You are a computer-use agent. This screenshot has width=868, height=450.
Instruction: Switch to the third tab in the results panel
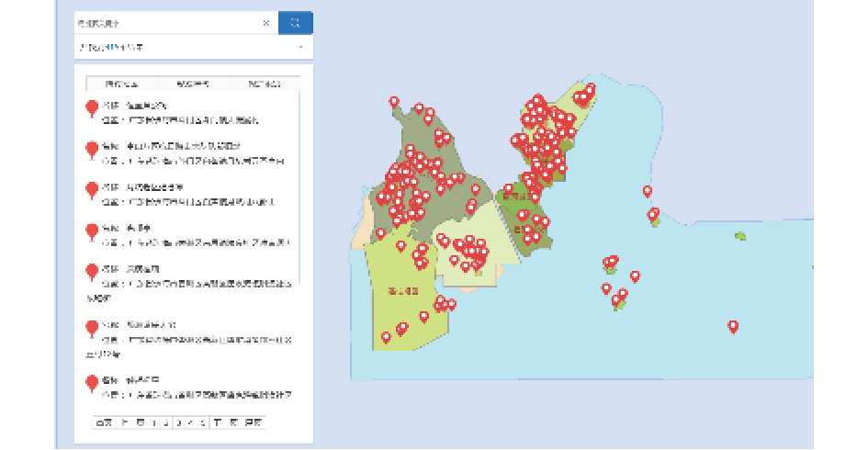pos(265,84)
